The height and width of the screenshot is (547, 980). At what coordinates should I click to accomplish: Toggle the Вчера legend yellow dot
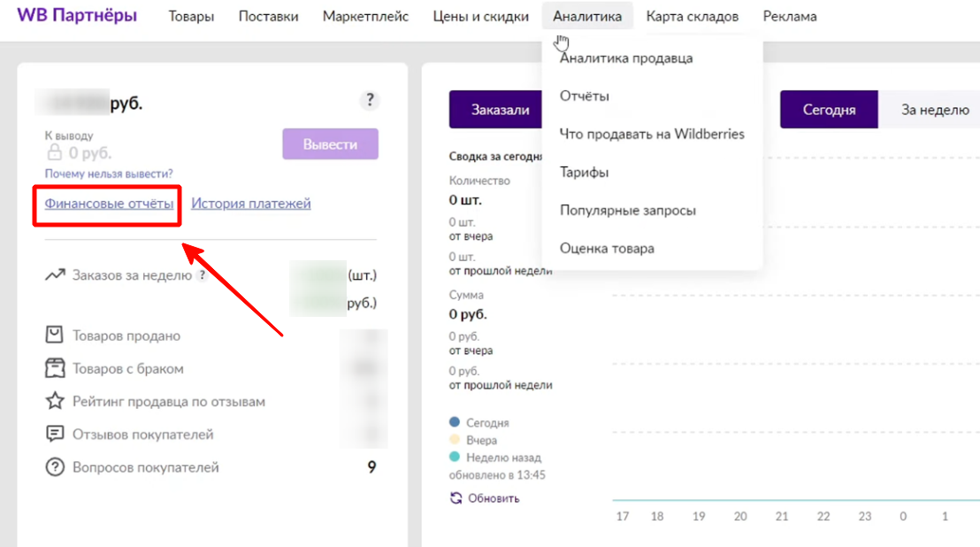pos(455,440)
